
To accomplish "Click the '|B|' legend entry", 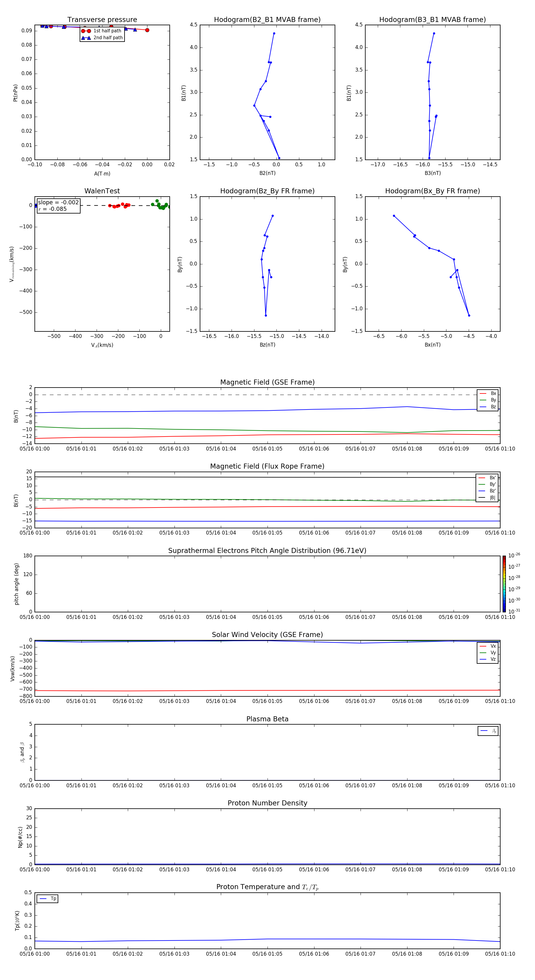I will (487, 498).
